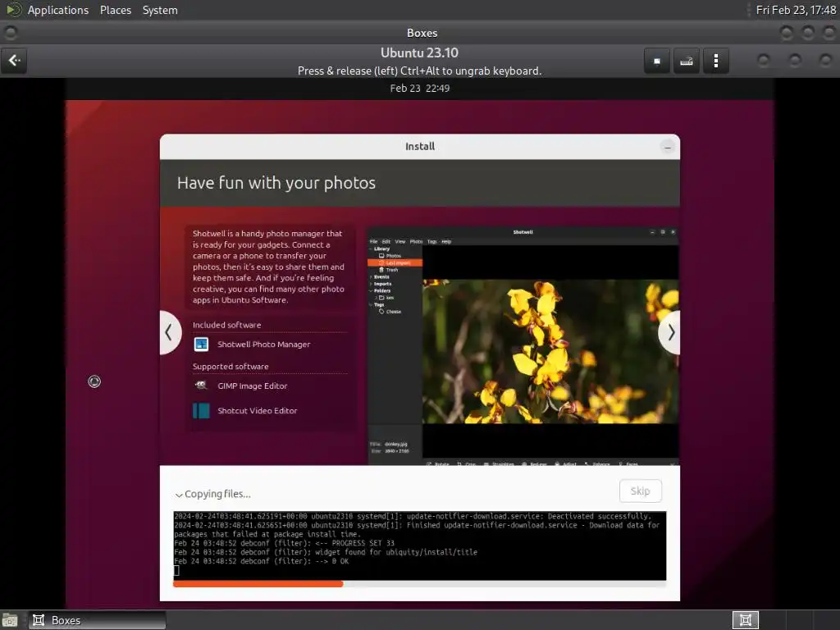Click the Shotwell screenshot slide image
840x630 pixels.
coord(523,345)
